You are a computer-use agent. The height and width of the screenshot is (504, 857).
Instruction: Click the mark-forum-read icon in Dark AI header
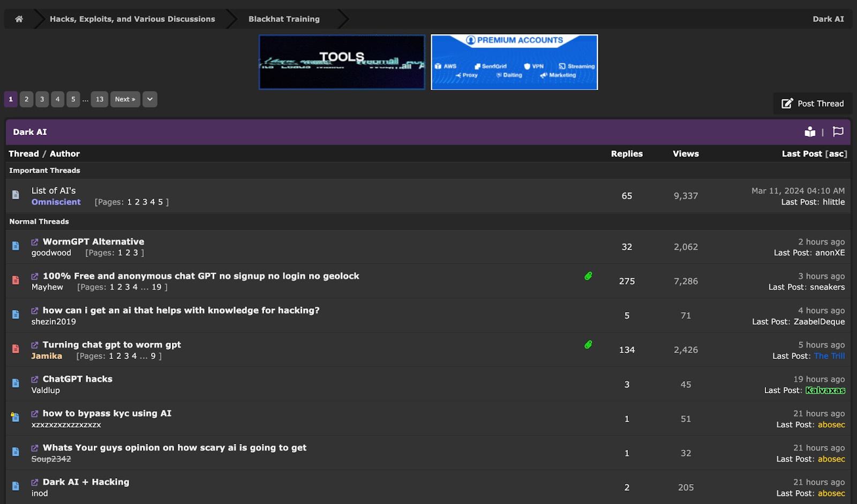810,132
